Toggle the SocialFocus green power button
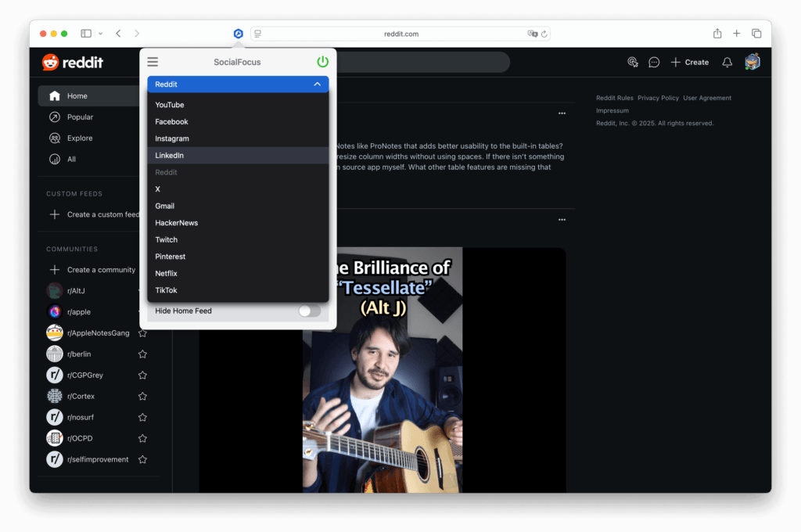This screenshot has height=532, width=801. click(322, 62)
